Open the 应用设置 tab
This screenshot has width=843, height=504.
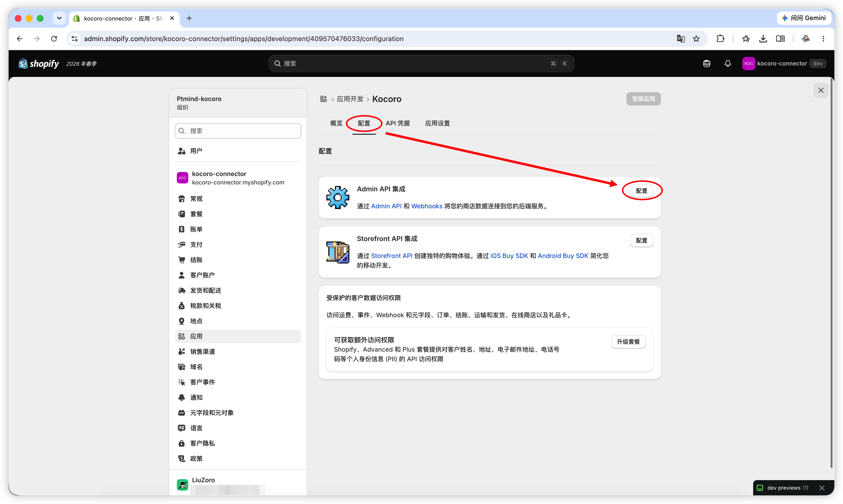coord(437,123)
